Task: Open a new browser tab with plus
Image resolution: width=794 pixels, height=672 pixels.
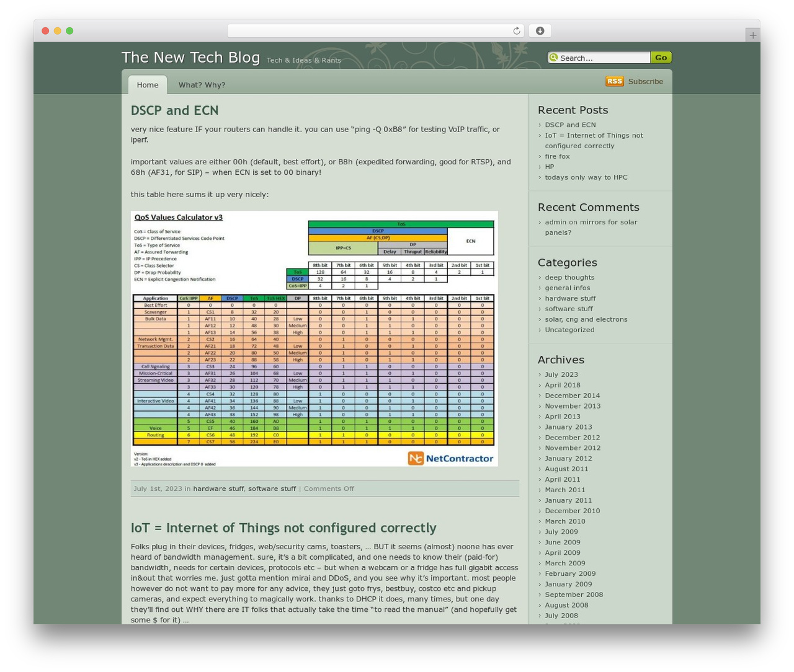Action: pos(752,35)
